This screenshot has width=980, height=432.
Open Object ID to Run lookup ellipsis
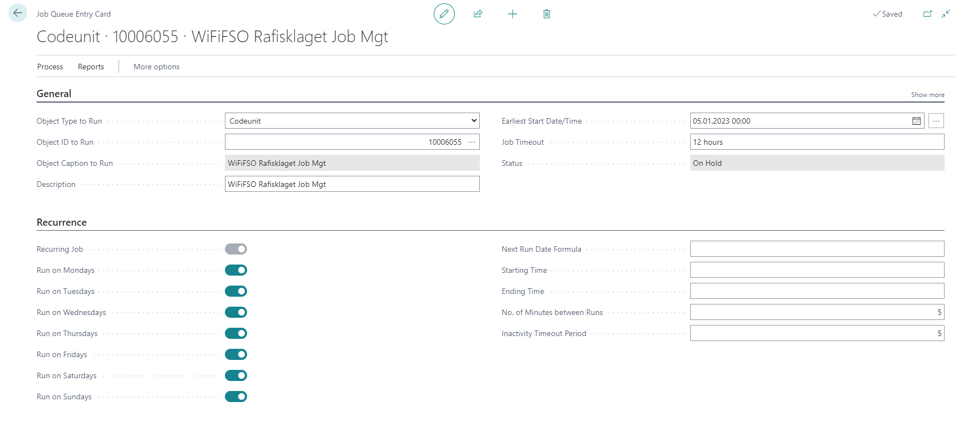click(472, 142)
